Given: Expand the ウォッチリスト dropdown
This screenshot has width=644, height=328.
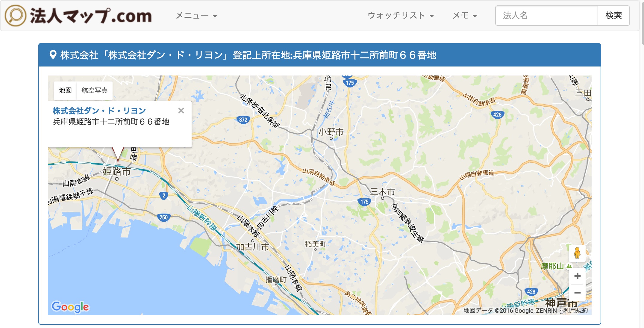Looking at the screenshot, I should point(401,16).
